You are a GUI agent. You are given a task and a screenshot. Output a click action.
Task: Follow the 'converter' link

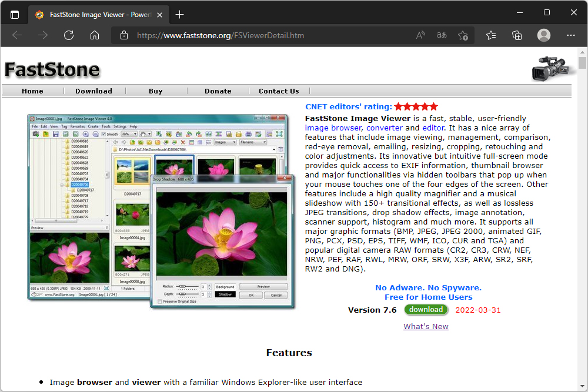[385, 128]
